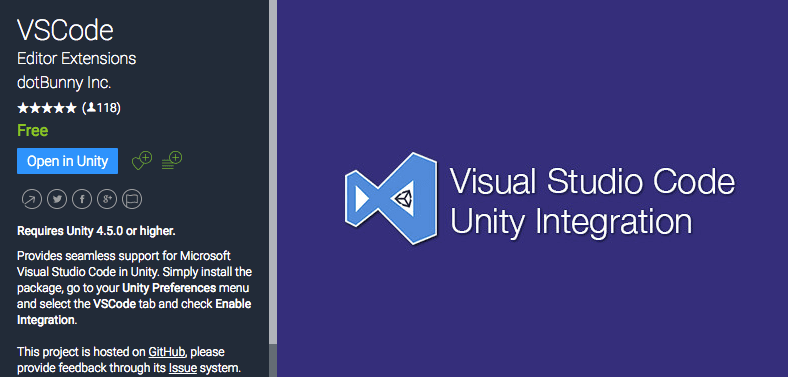Click the Open in Unity button
Viewport: 788px width, 377px height.
point(67,161)
